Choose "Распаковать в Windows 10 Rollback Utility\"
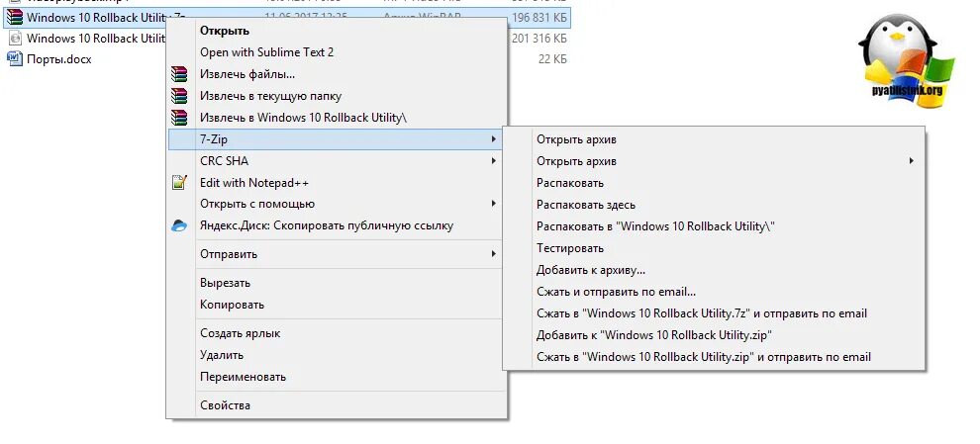 coord(714,226)
